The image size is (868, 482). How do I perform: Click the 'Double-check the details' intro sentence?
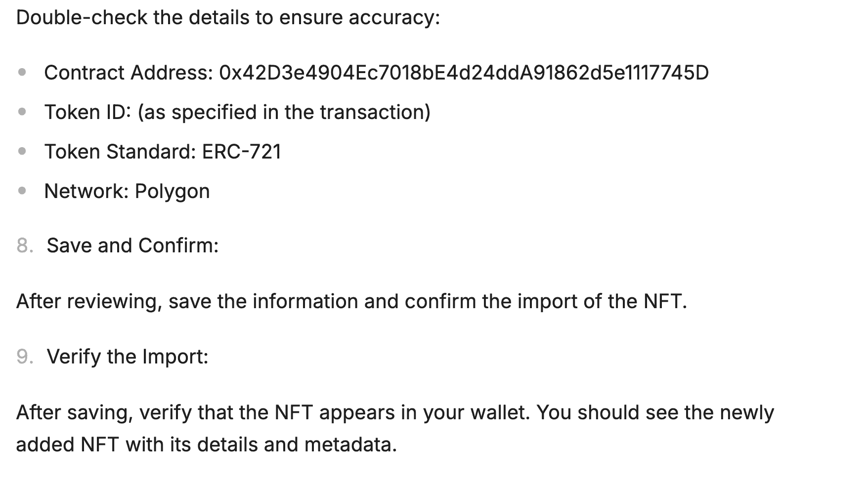228,18
